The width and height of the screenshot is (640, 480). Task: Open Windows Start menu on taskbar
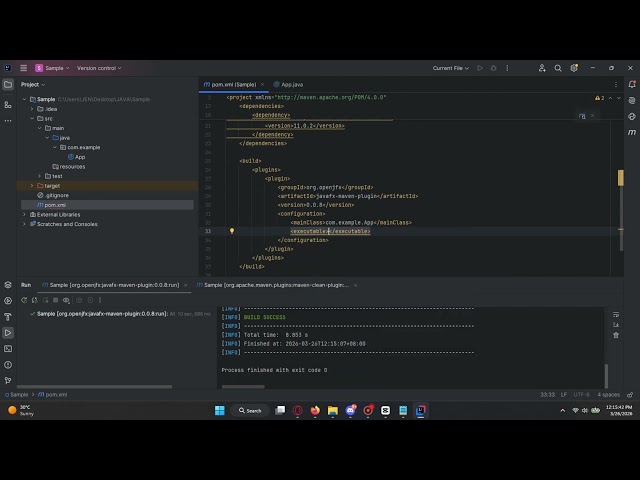220,410
